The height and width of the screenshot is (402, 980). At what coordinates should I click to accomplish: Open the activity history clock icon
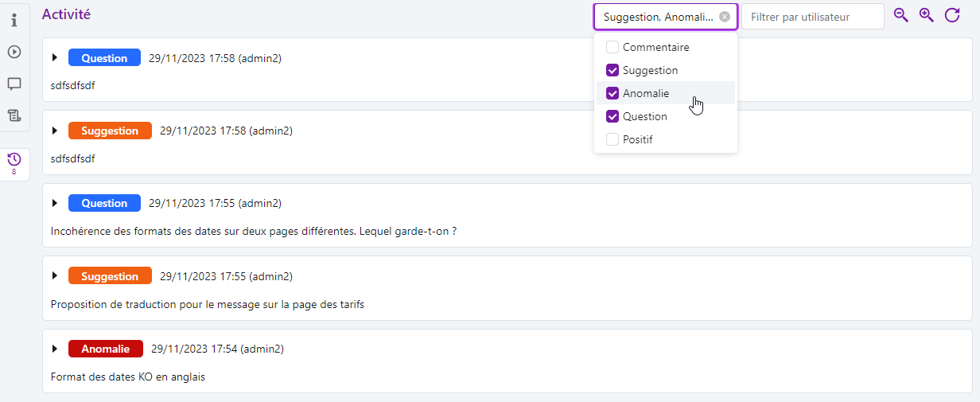[14, 160]
